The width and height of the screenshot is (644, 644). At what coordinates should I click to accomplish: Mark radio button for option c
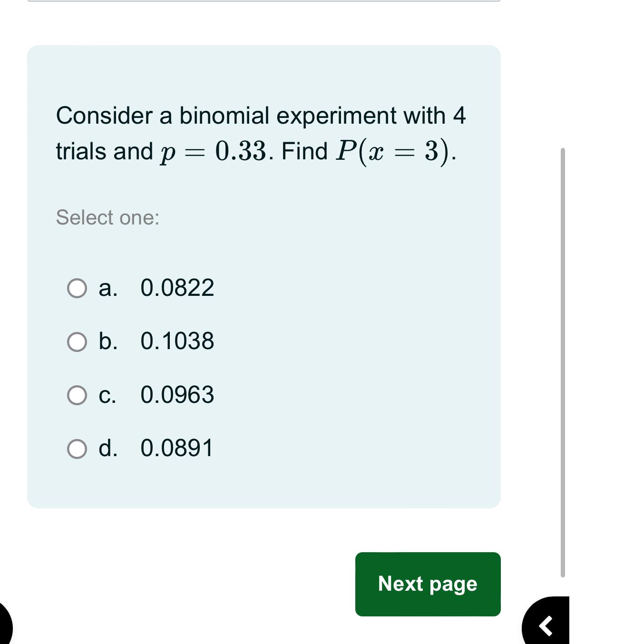point(77,395)
